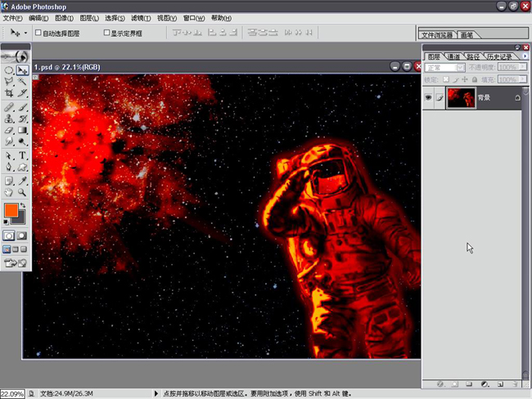
Task: Select the Pen tool
Action: pyautogui.click(x=9, y=167)
